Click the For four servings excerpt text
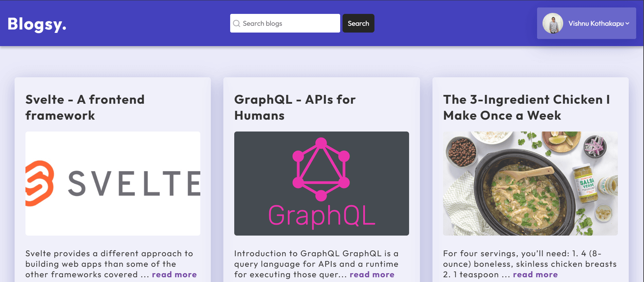Image resolution: width=644 pixels, height=282 pixels. point(530,264)
